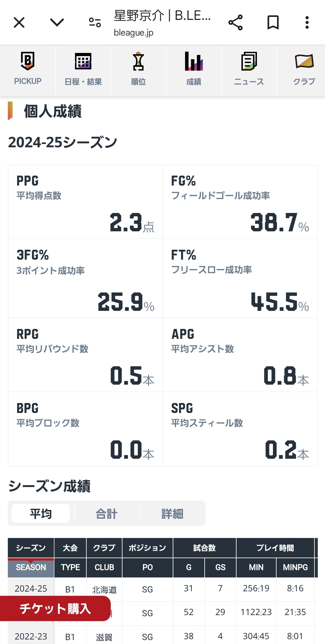Switch to the 詳細 stats view
This screenshot has height=644, width=325.
(x=172, y=514)
